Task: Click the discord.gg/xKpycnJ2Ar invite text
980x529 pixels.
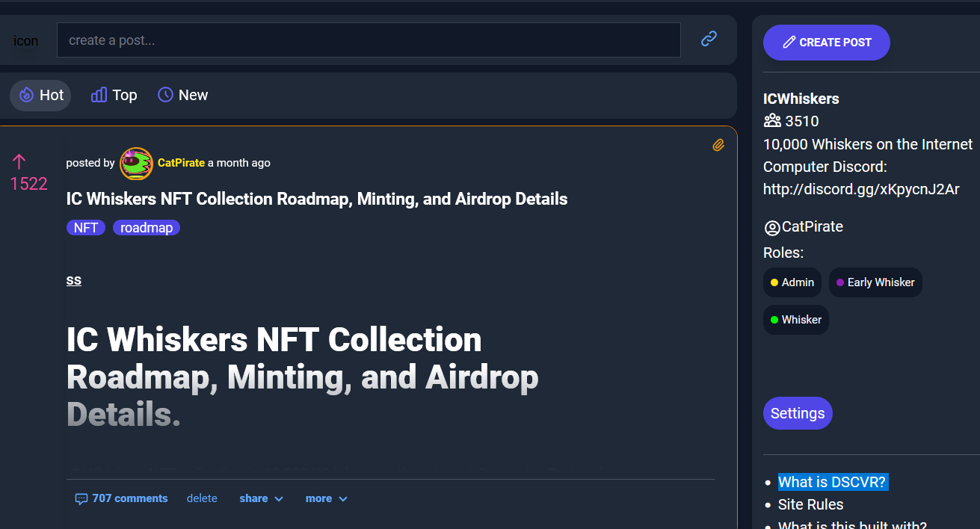Action: click(x=861, y=189)
